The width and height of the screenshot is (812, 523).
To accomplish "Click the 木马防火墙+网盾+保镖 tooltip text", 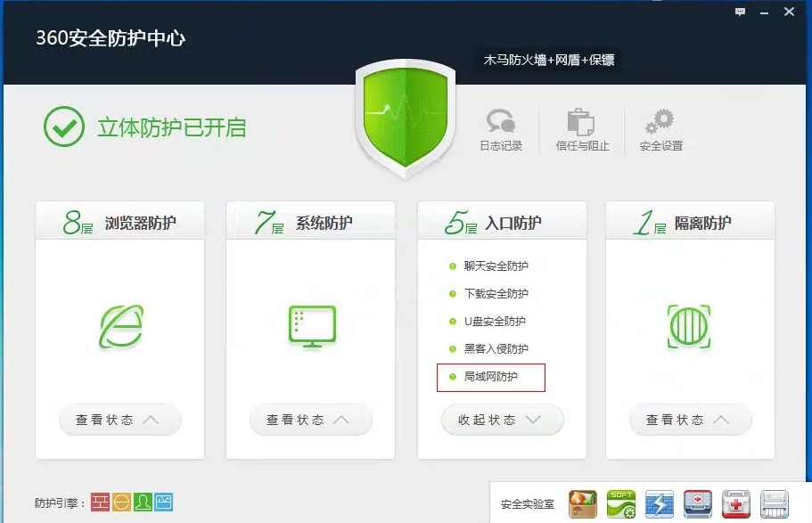I will pyautogui.click(x=549, y=60).
